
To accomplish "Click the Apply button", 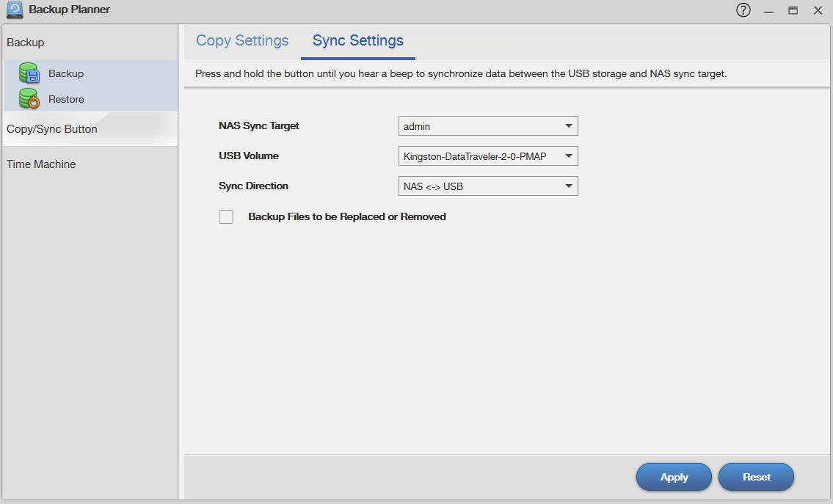I will click(x=674, y=477).
